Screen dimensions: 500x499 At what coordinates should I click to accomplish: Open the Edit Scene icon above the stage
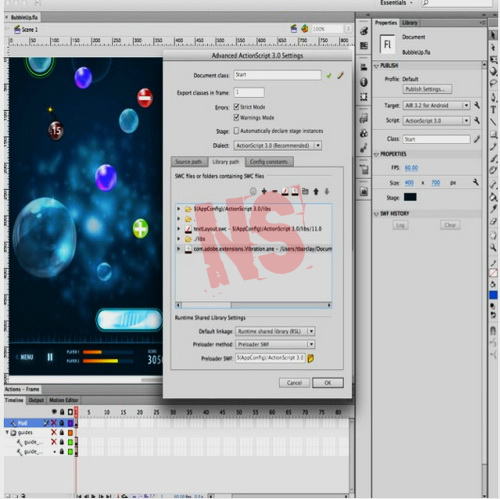[294, 29]
